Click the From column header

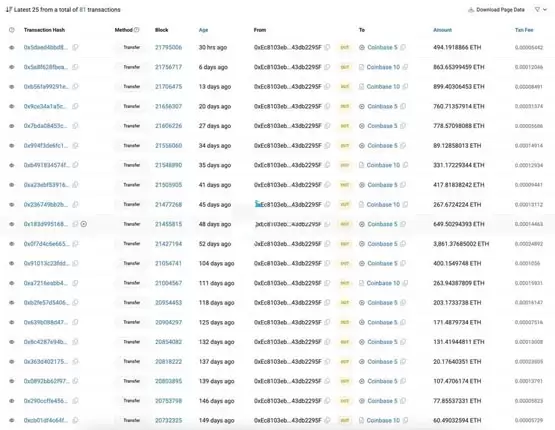[x=260, y=30]
